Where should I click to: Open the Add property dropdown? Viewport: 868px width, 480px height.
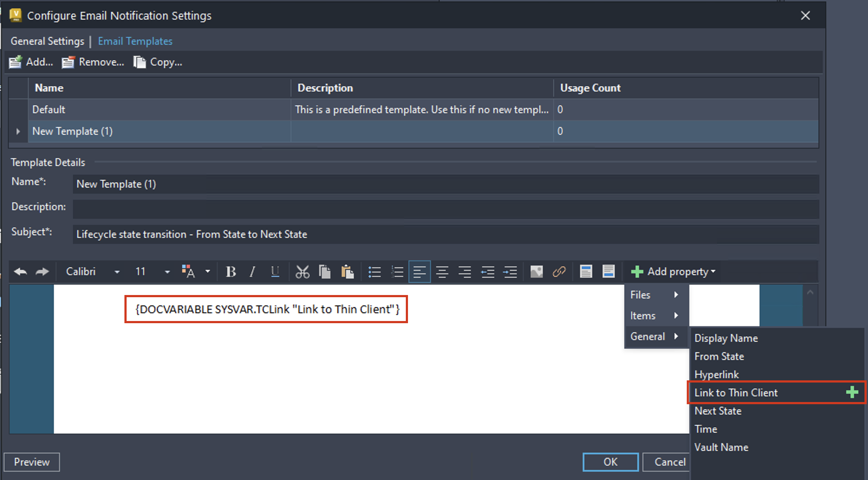(673, 272)
